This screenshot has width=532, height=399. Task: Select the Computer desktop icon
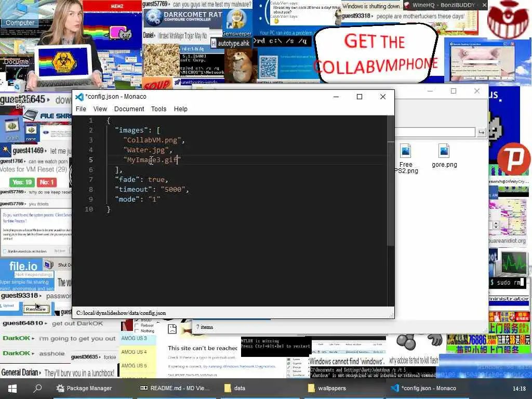point(20,14)
